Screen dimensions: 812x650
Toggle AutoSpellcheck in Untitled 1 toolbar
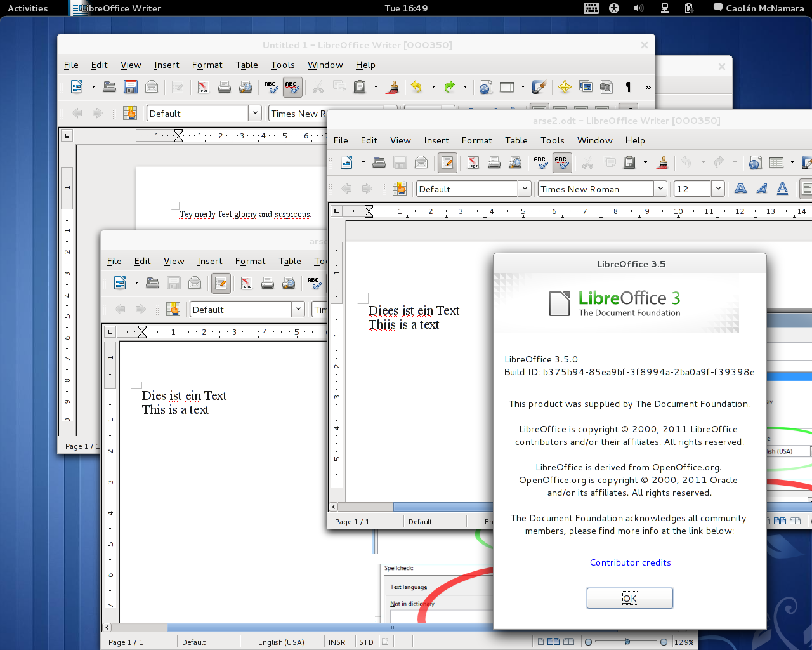point(292,87)
